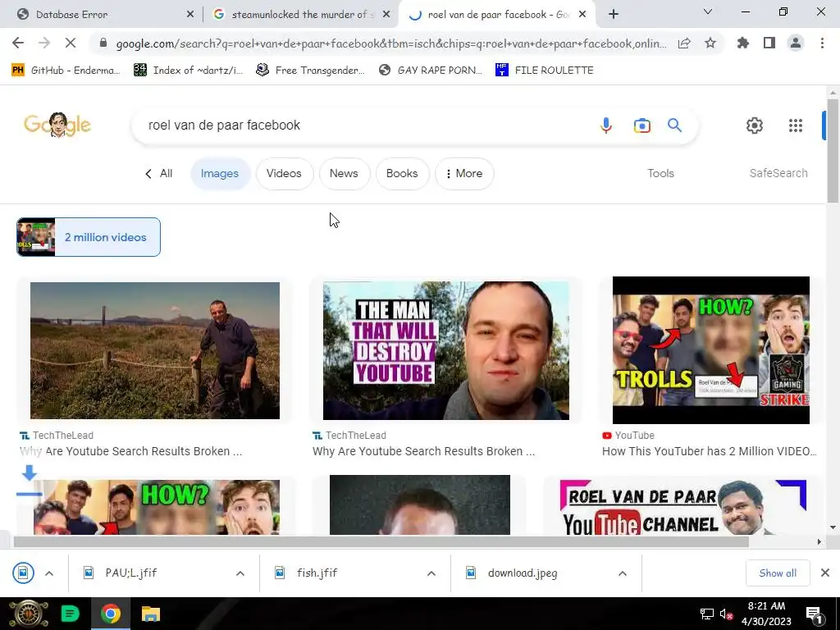Select the News filter
Screen dimensions: 840x630
(344, 174)
